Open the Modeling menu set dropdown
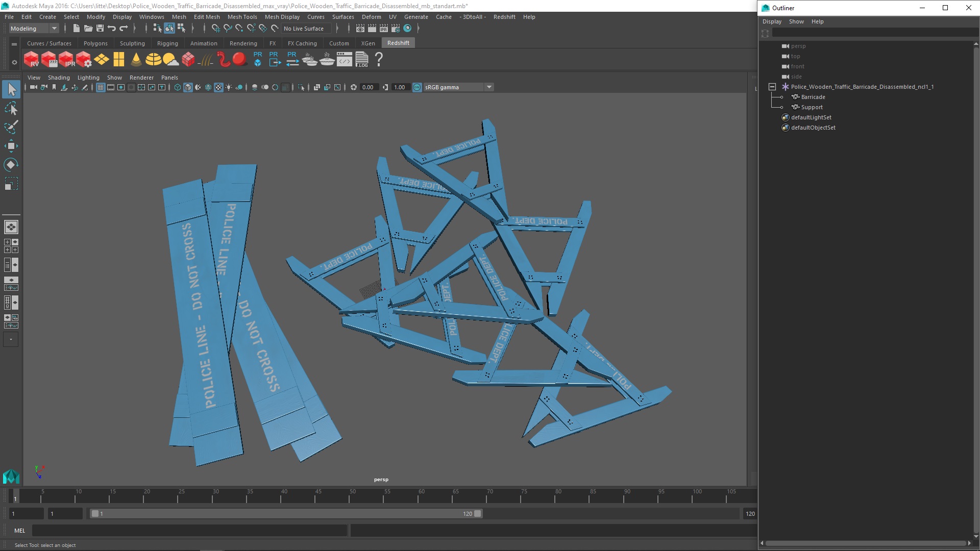 click(34, 29)
